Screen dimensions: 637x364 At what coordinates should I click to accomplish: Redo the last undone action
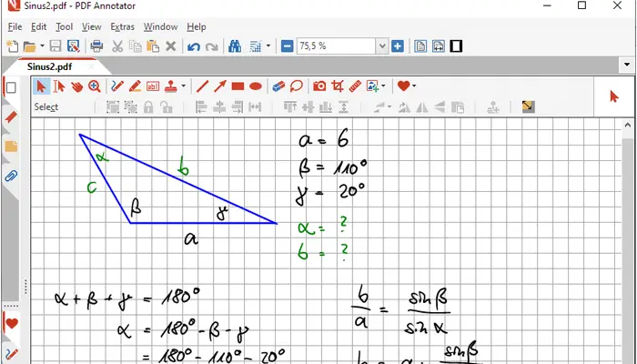(212, 46)
